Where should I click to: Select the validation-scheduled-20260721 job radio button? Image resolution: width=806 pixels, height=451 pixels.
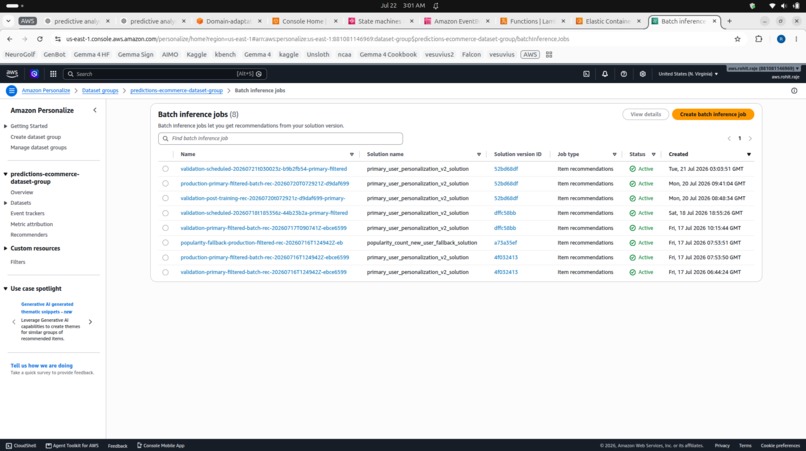point(165,169)
